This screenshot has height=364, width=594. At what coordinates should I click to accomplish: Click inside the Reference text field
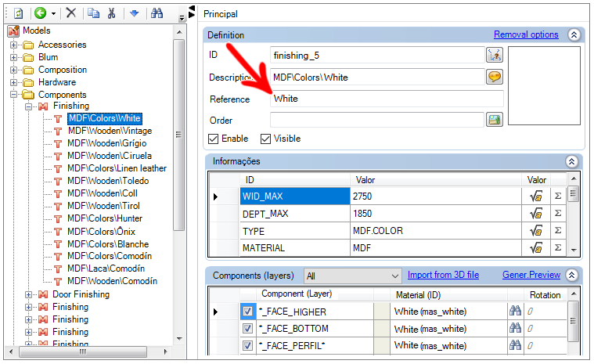point(387,99)
